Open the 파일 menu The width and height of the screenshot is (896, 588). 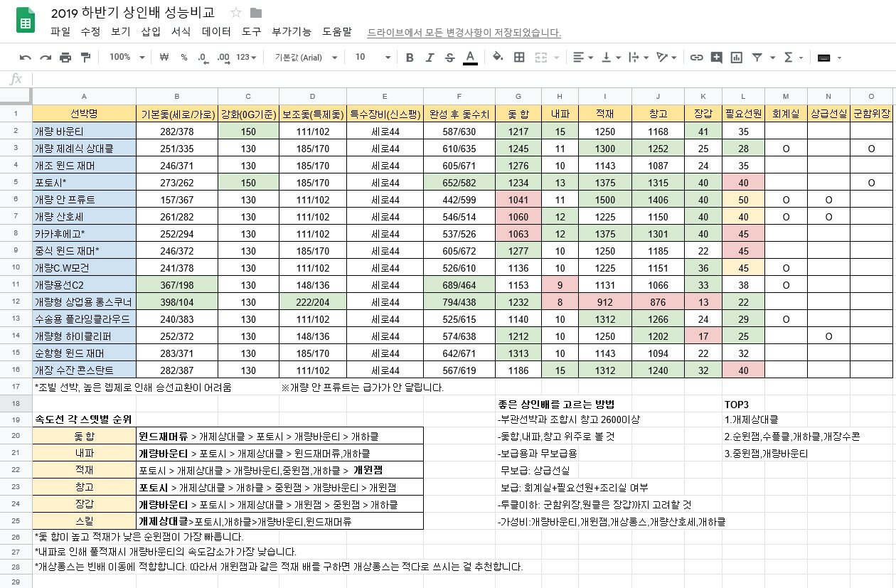[x=61, y=32]
